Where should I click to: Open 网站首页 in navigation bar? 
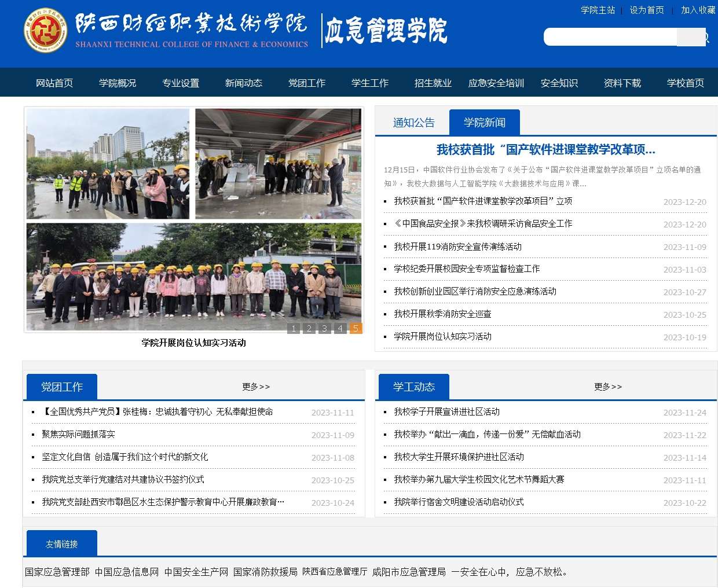tap(54, 83)
